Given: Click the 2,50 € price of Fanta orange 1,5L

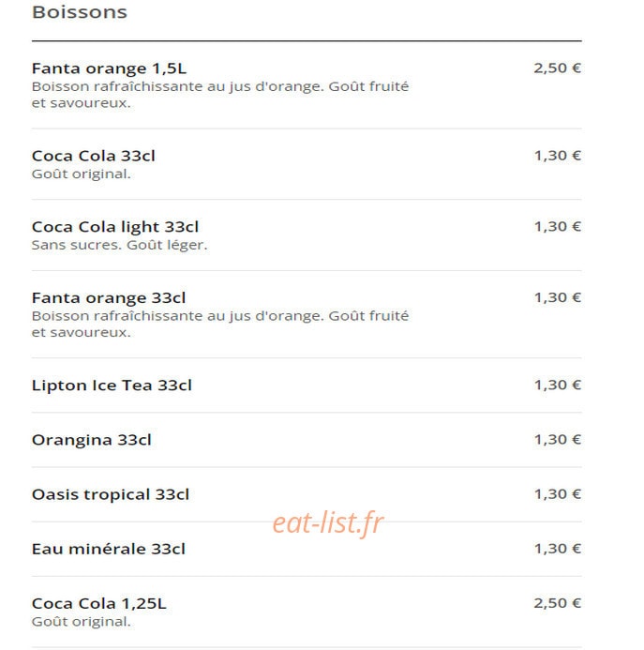Looking at the screenshot, I should pos(558,68).
